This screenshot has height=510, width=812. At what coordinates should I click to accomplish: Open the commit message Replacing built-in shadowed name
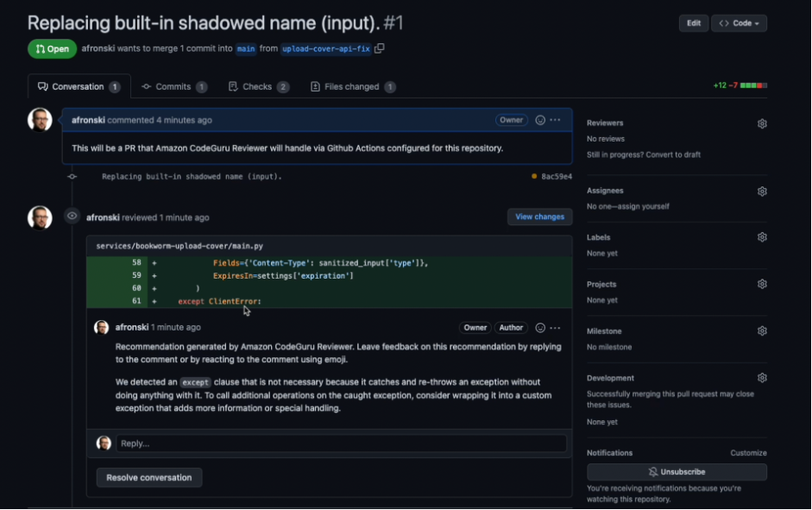[192, 177]
